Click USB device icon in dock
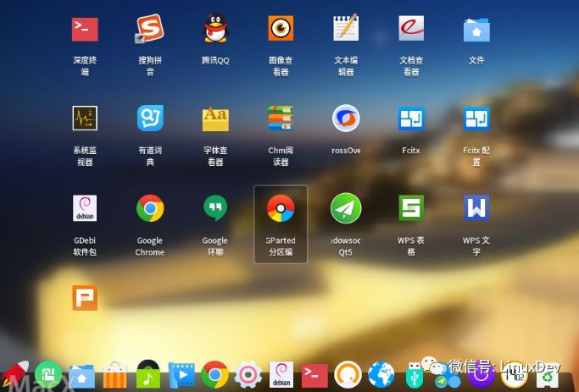579x392 pixels. pos(415,375)
